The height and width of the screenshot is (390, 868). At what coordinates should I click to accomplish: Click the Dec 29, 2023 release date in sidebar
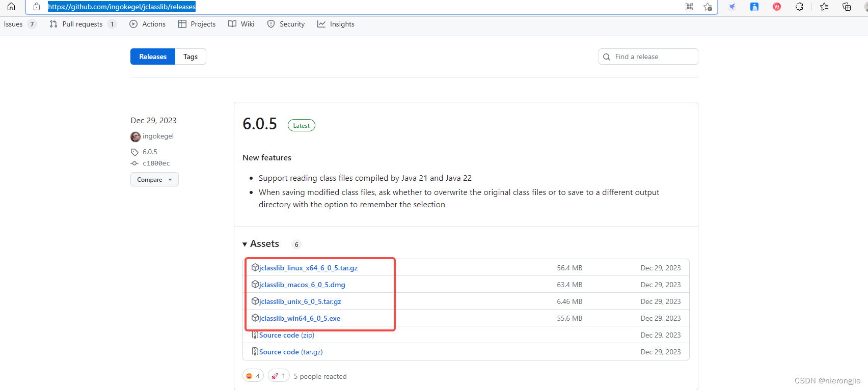tap(154, 120)
